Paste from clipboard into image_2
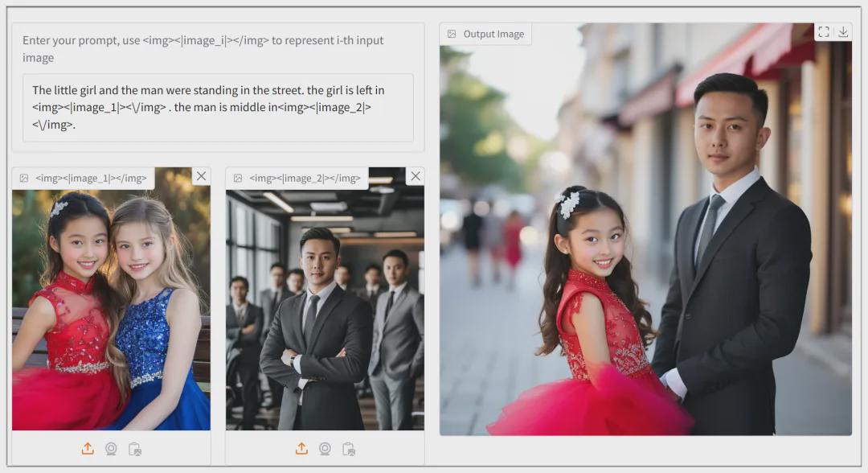The width and height of the screenshot is (868, 473). (x=349, y=449)
